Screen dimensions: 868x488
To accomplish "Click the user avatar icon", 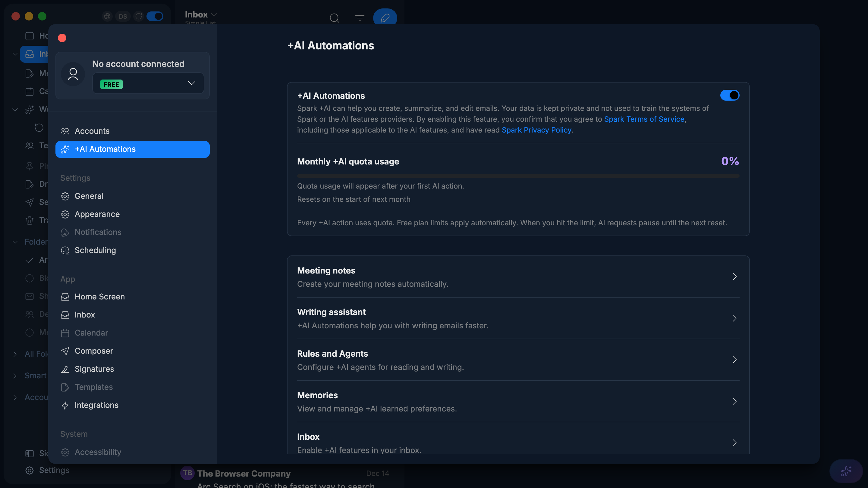I will pyautogui.click(x=73, y=74).
